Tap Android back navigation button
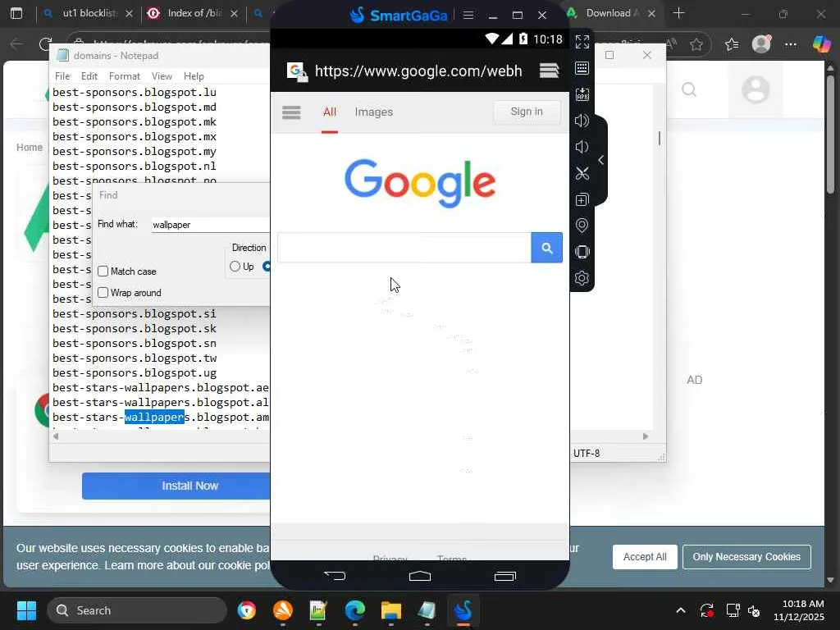 tap(336, 576)
